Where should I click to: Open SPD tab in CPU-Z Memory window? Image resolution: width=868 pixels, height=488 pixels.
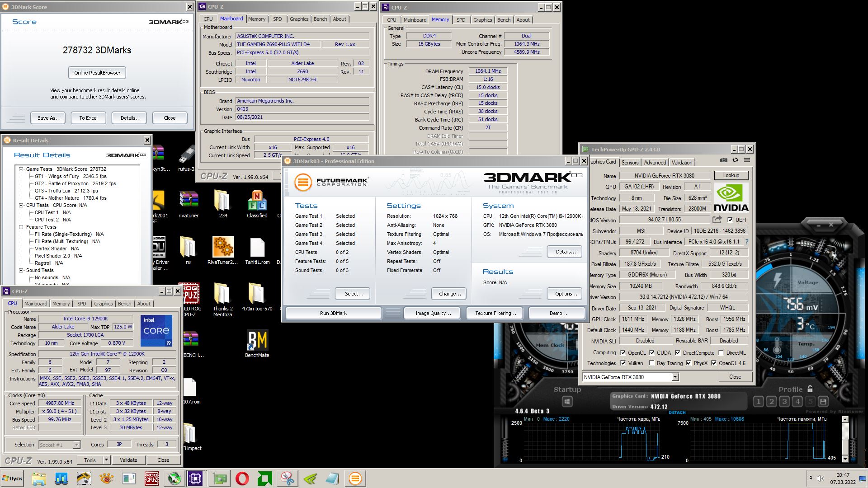pos(461,20)
